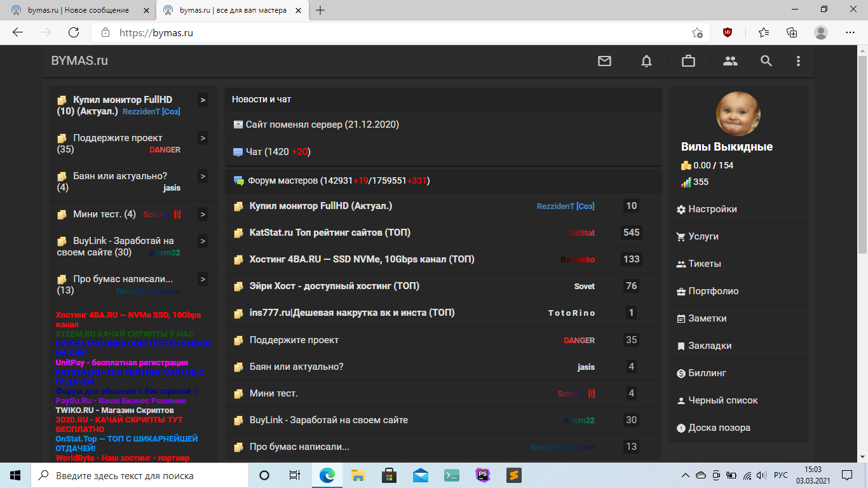Switch to the 'Новое сообщение' browser tab
Image resolution: width=868 pixels, height=488 pixels.
coord(77,10)
